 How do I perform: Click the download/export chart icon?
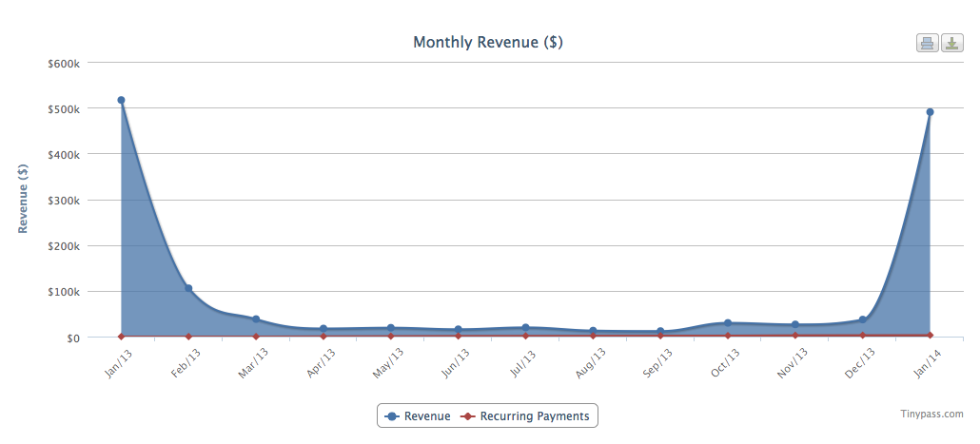[951, 43]
